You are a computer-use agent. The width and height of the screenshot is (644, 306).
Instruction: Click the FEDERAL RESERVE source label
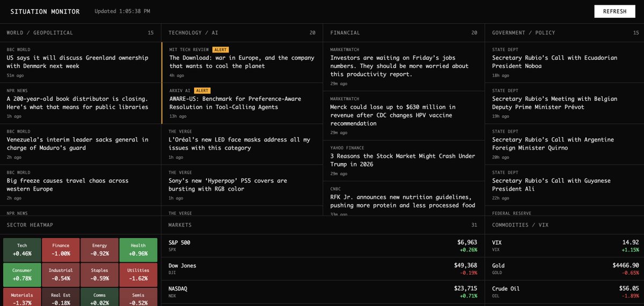(511, 213)
